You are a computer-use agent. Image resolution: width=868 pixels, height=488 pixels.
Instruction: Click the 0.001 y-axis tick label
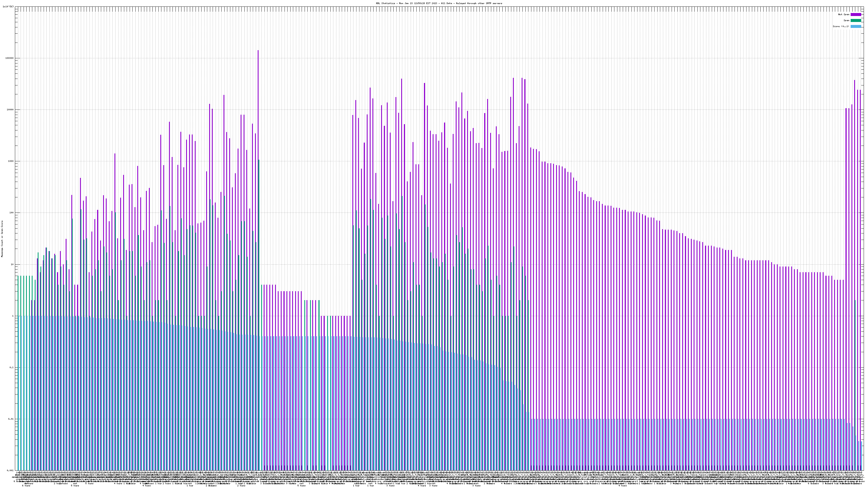[x=11, y=470]
